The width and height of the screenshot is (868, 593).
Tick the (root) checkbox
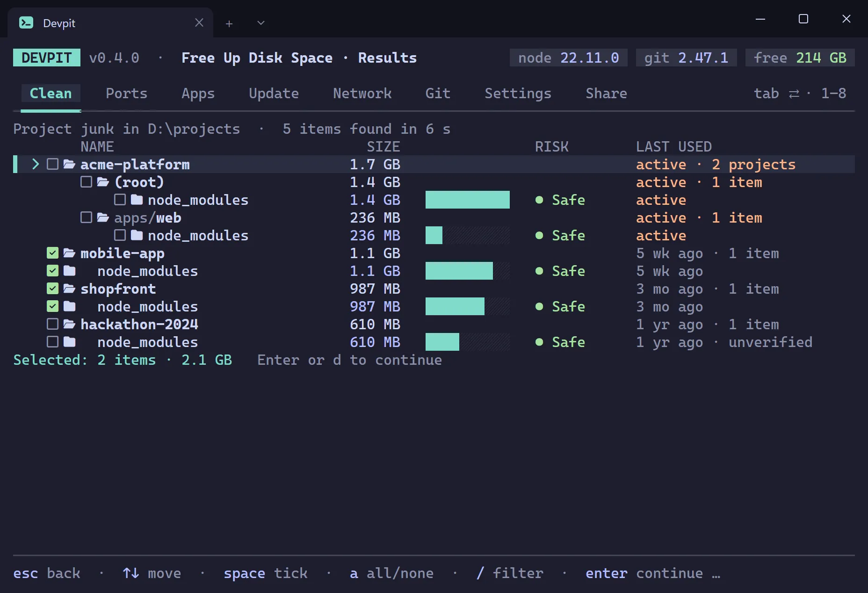point(86,182)
